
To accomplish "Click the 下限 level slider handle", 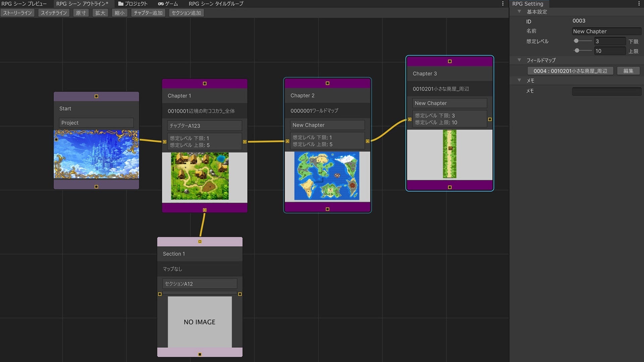I will click(x=576, y=41).
